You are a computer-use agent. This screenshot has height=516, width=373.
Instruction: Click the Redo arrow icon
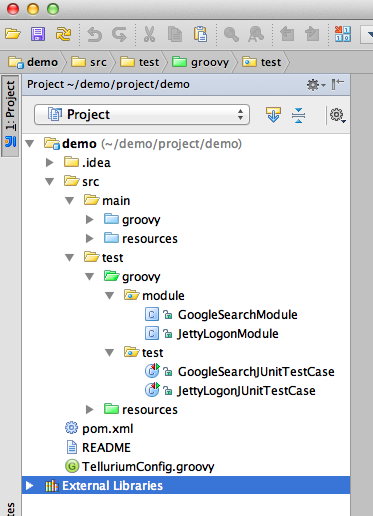[x=119, y=34]
